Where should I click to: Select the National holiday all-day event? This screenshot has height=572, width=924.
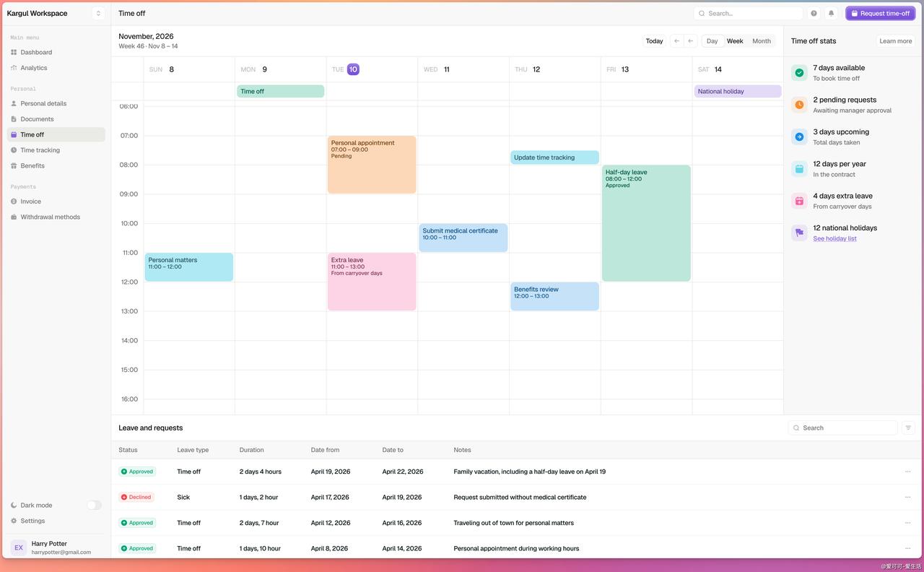[x=738, y=92]
